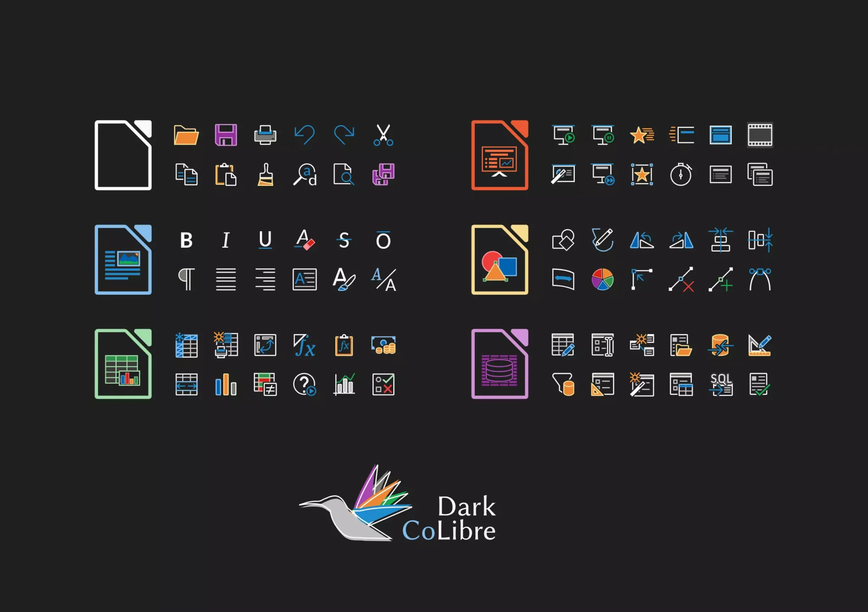The height and width of the screenshot is (612, 868).
Task: Choose the Redo curved arrow icon
Action: 344,135
